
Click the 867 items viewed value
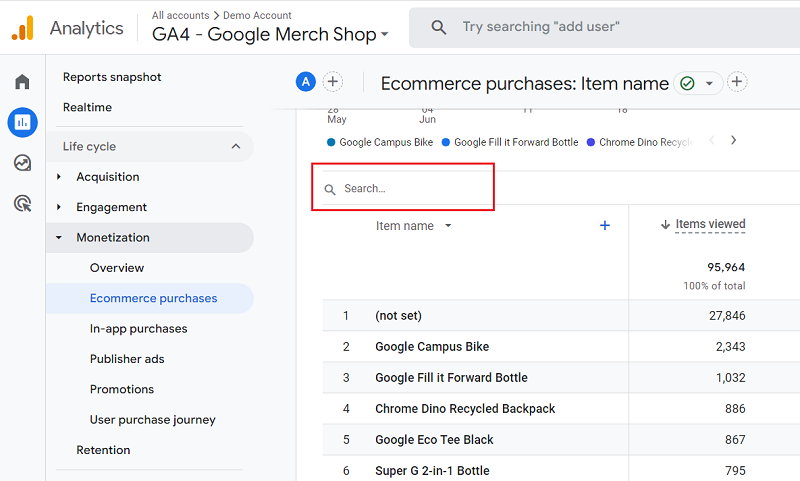(x=735, y=440)
